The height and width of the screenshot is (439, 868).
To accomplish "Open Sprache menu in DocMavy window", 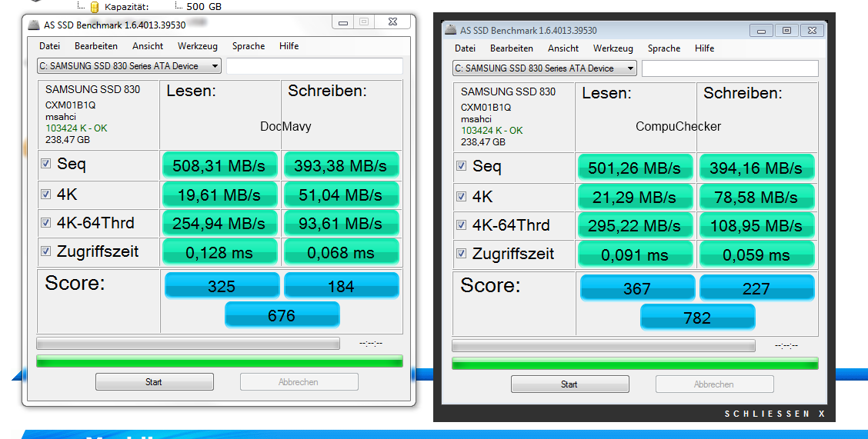I will point(249,46).
